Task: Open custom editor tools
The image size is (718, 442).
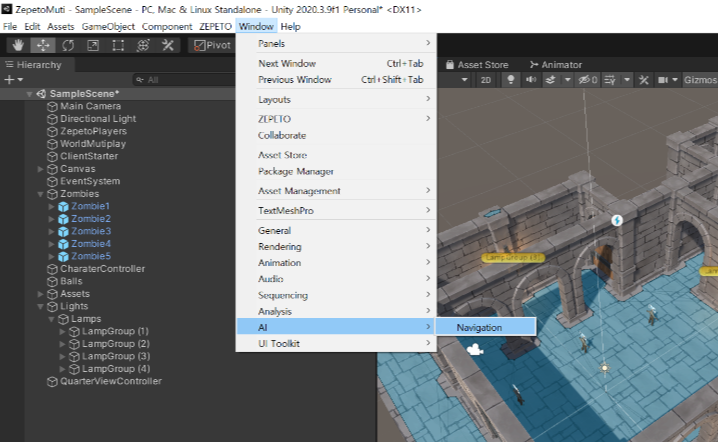Action: [168, 45]
